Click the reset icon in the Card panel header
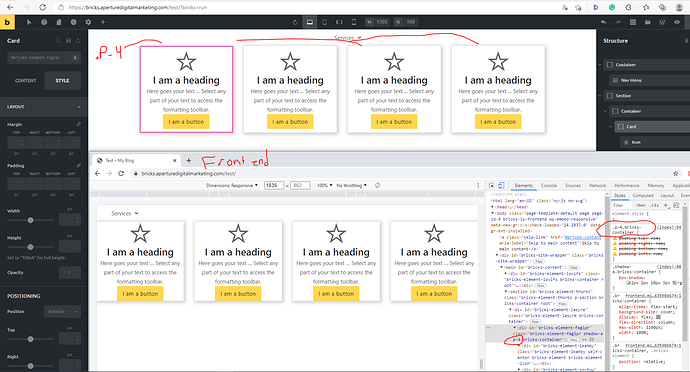The width and height of the screenshot is (690, 372). 78,41
